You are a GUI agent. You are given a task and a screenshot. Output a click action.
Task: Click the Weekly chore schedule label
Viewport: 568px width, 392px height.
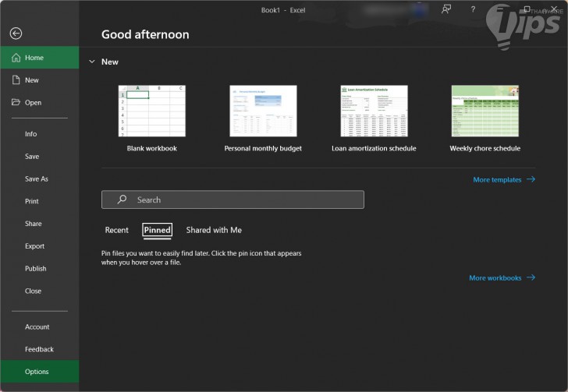coord(485,148)
